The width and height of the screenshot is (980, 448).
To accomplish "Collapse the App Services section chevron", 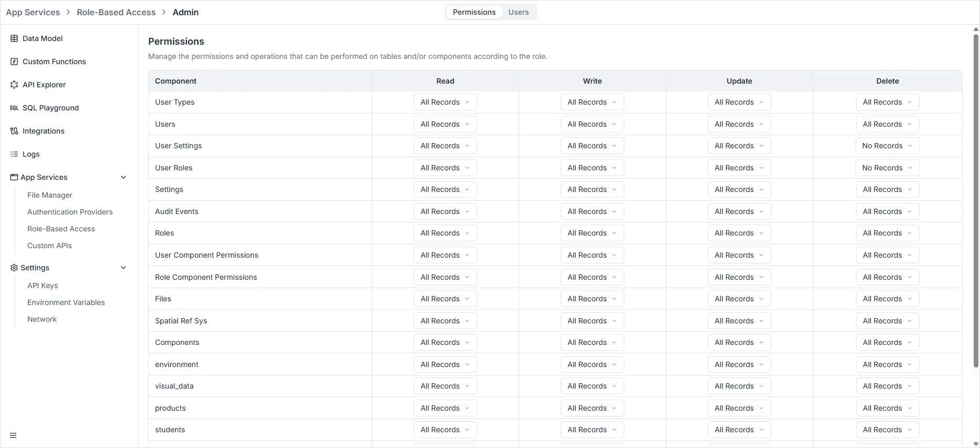I will coord(123,177).
